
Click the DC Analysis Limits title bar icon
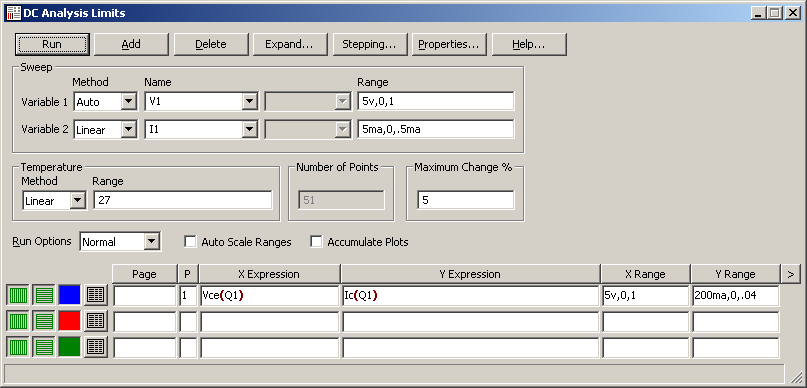(13, 13)
